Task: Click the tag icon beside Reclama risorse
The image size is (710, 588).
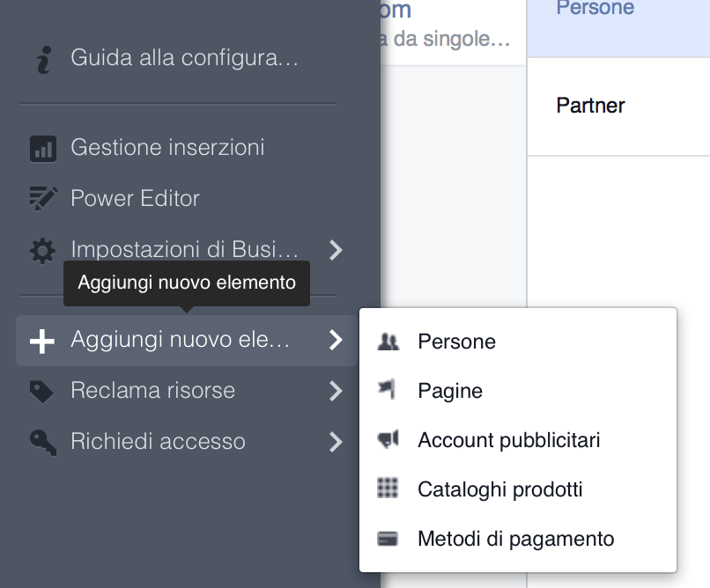Action: (x=42, y=391)
